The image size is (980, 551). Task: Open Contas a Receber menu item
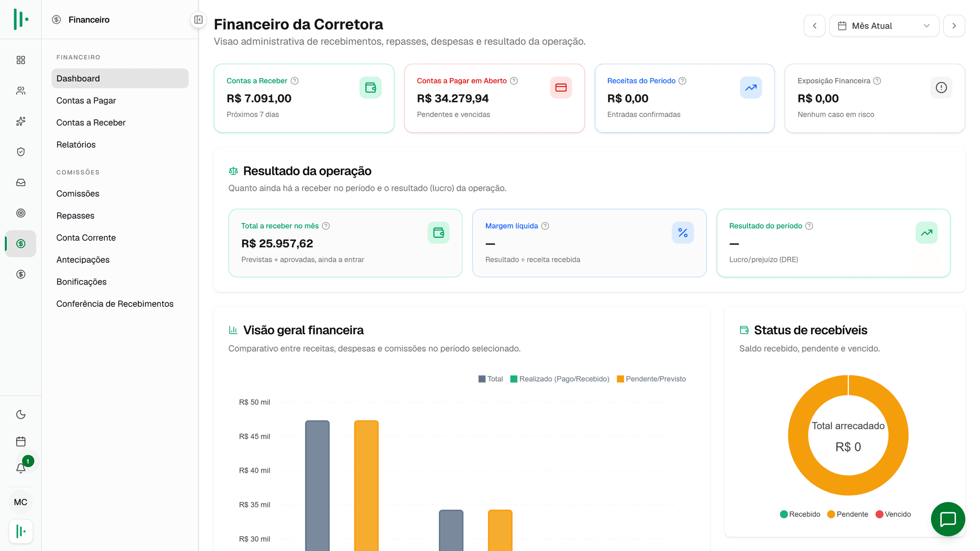pyautogui.click(x=120, y=122)
